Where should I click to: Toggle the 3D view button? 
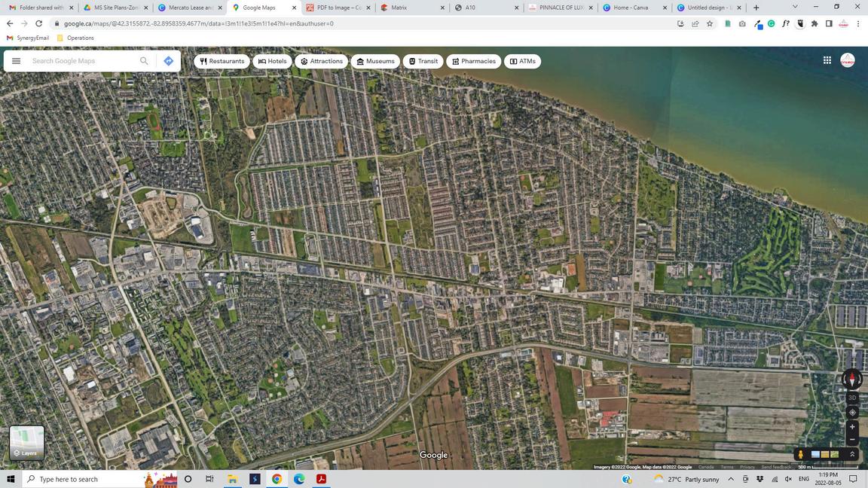click(x=852, y=398)
